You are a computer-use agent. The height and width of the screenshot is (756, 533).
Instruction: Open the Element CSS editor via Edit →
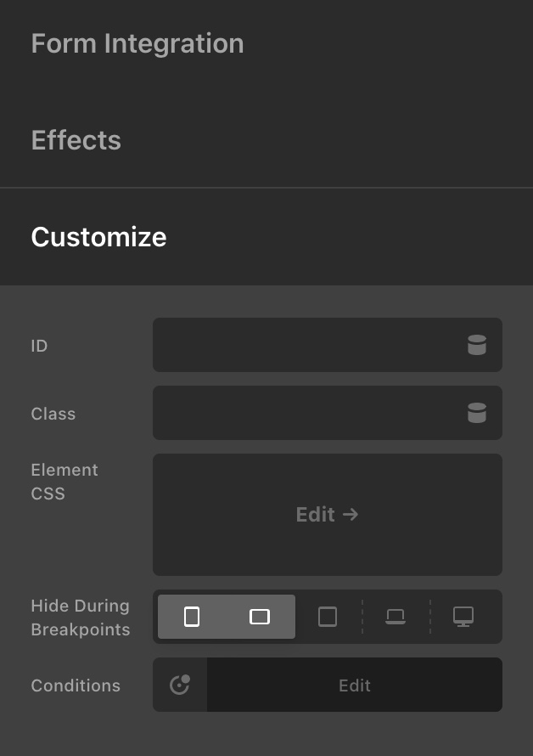click(x=327, y=515)
